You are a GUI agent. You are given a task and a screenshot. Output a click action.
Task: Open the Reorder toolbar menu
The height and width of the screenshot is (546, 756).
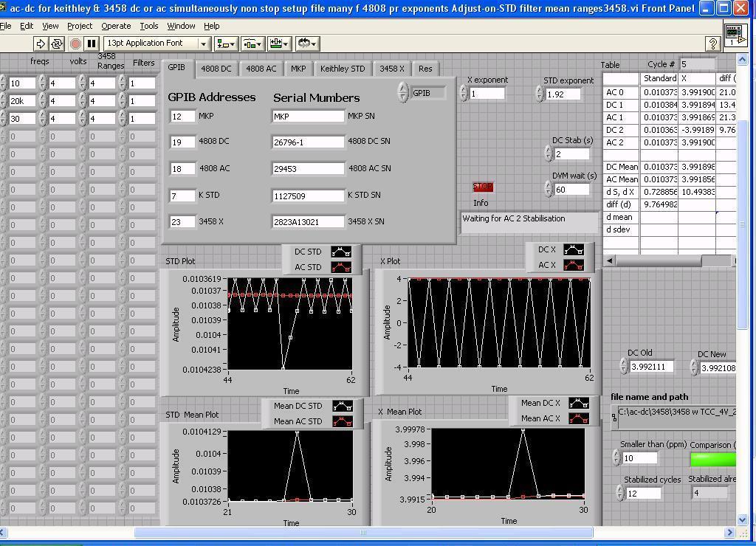tap(306, 44)
